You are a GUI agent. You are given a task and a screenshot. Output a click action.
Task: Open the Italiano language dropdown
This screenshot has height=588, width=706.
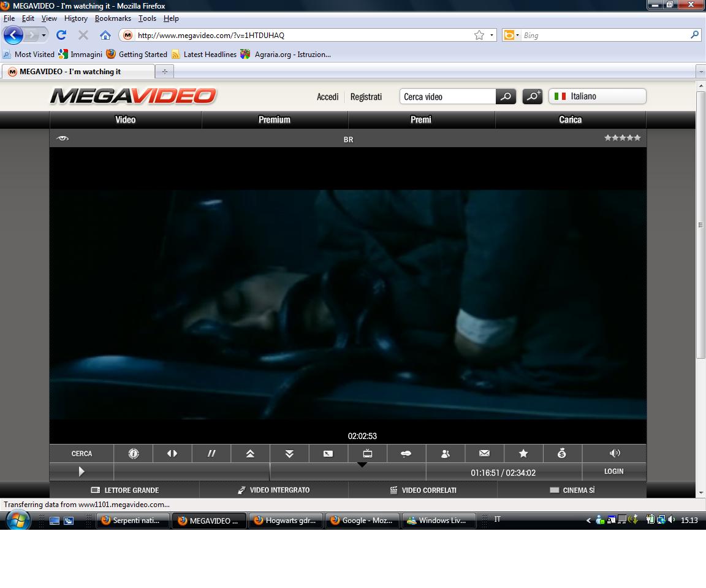coord(598,96)
